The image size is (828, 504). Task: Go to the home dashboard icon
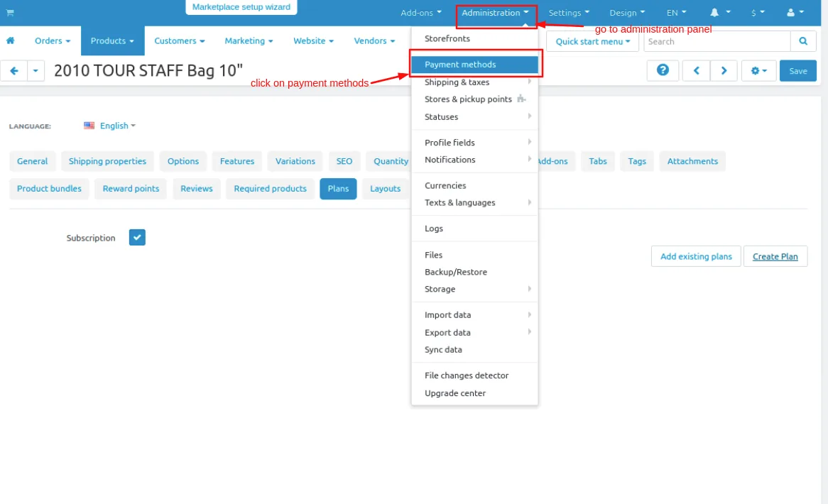pyautogui.click(x=10, y=40)
